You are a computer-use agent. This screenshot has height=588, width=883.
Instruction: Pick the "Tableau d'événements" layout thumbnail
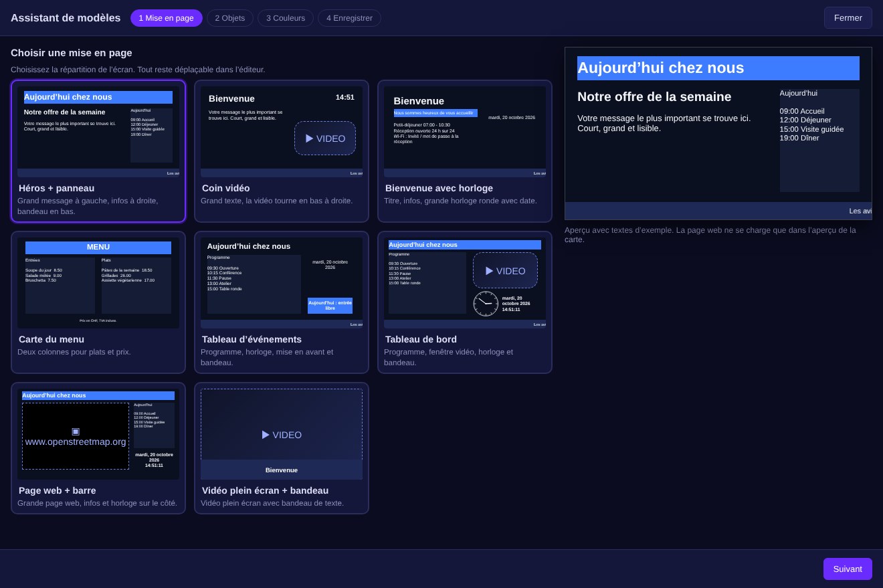coord(282,283)
